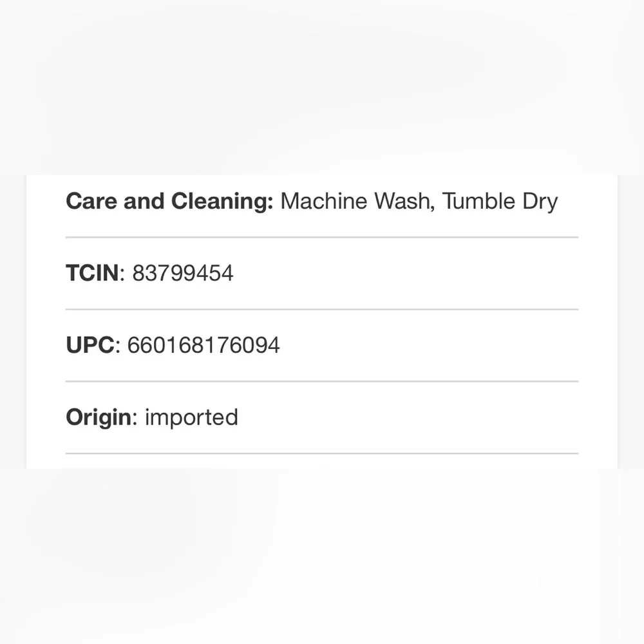644x644 pixels.
Task: Select the Machine Wash text
Action: coord(355,201)
